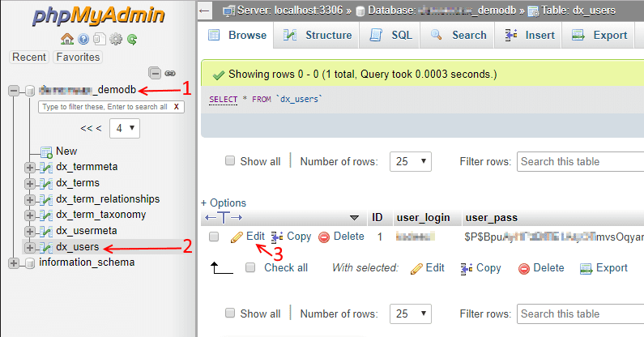Click the dx_termmeta table icon
Viewport: 644px width, 337px height.
[x=46, y=167]
